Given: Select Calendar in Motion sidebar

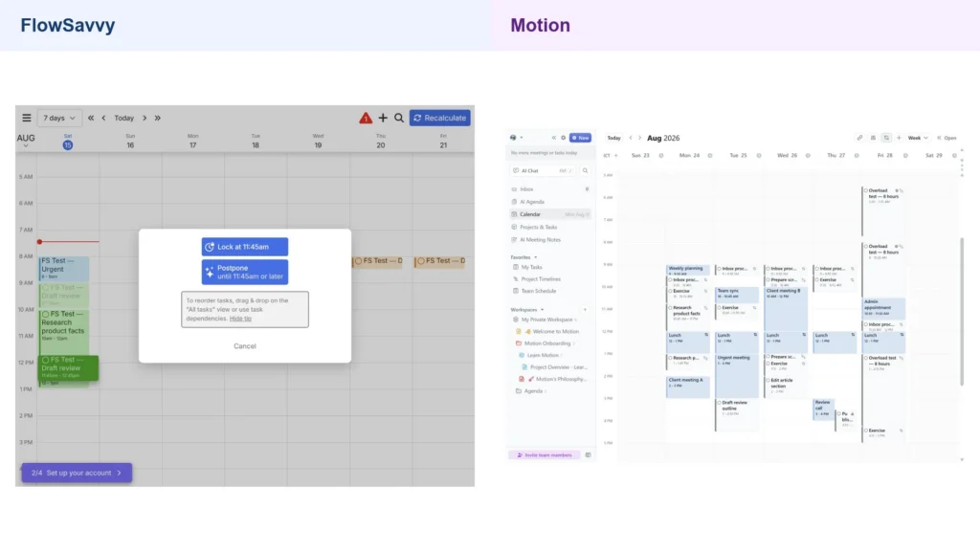Looking at the screenshot, I should (550, 214).
